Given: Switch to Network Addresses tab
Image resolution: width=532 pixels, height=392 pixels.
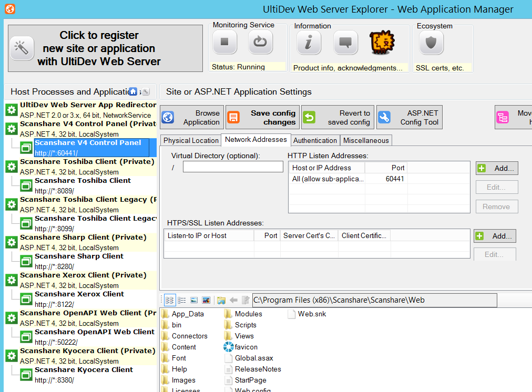Looking at the screenshot, I should click(256, 140).
